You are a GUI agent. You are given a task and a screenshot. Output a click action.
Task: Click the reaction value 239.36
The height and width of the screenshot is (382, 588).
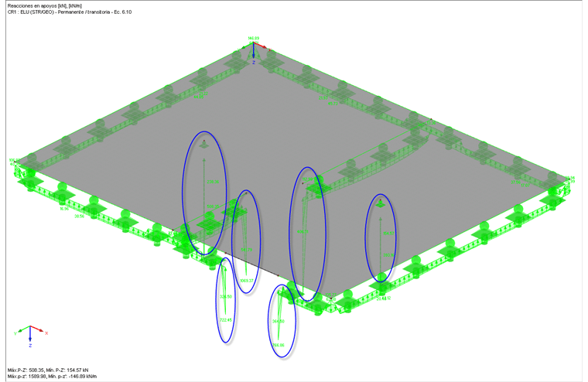(213, 182)
